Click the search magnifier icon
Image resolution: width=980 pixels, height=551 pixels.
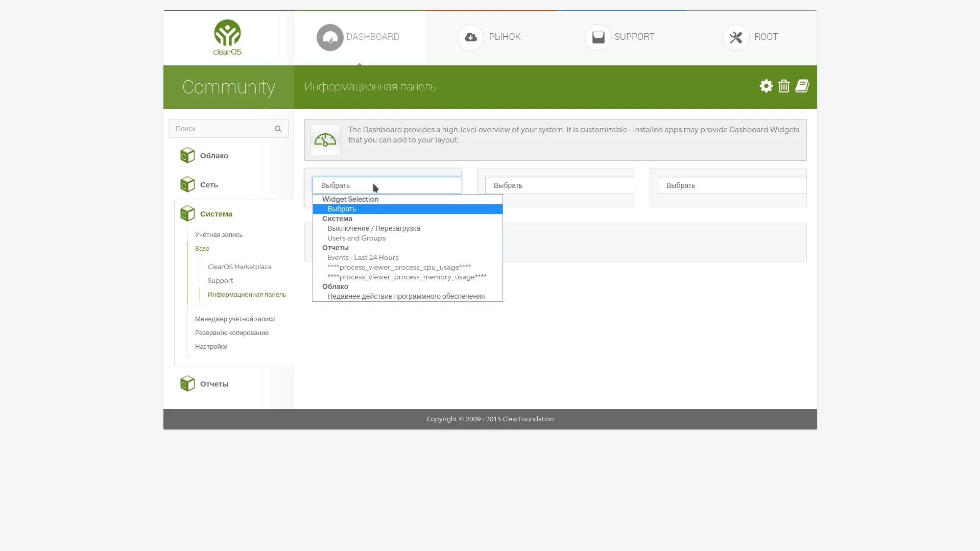278,129
